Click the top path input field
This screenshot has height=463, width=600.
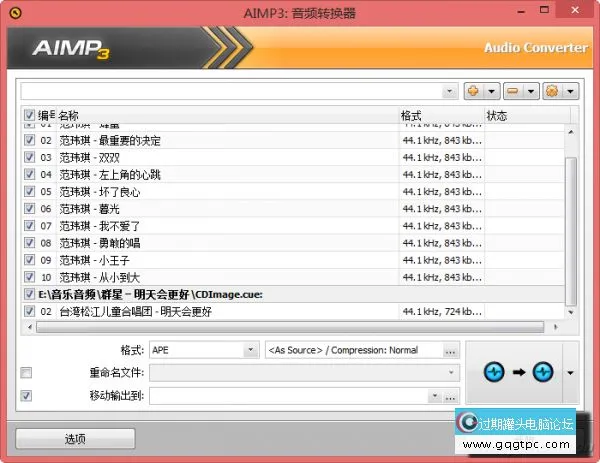[232, 91]
